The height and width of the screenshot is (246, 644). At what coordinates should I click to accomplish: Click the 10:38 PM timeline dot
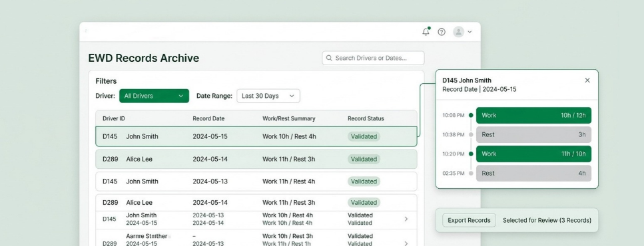[x=471, y=134]
